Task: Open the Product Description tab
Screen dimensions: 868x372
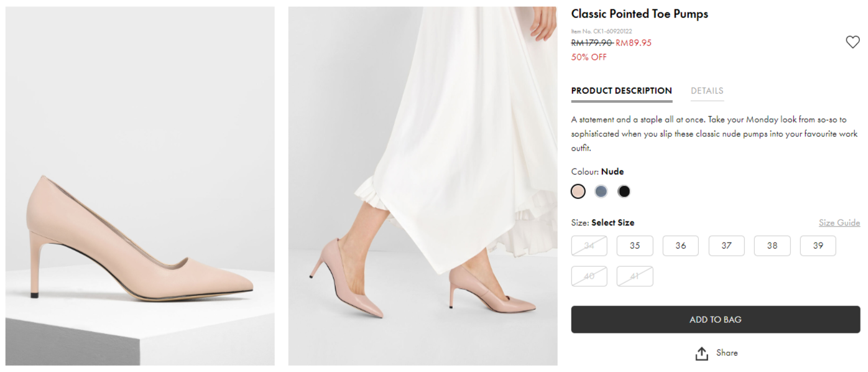Action: (x=621, y=91)
